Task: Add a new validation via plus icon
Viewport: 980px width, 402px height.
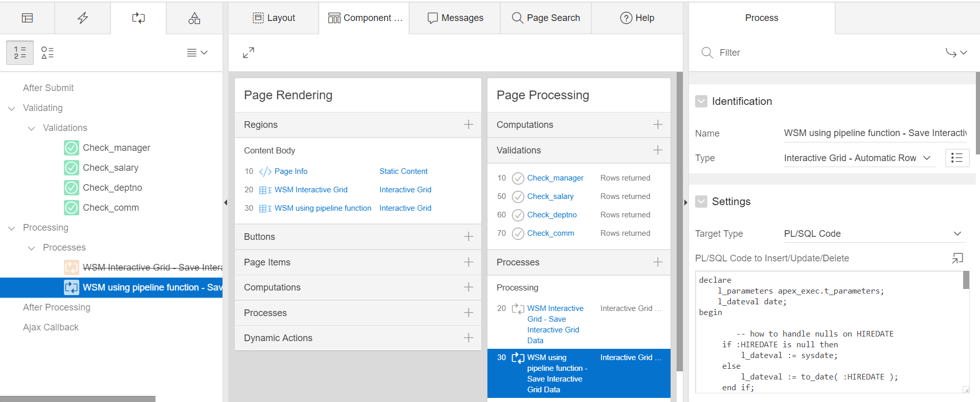Action: coord(657,150)
